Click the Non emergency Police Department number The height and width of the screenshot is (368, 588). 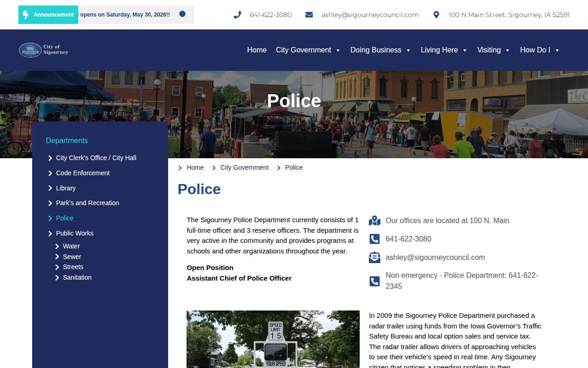(x=462, y=281)
